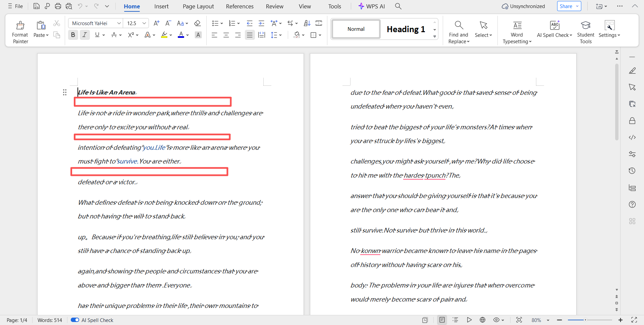The image size is (644, 325).
Task: Click the search magnifier beside WPS AI
Action: 398,6
